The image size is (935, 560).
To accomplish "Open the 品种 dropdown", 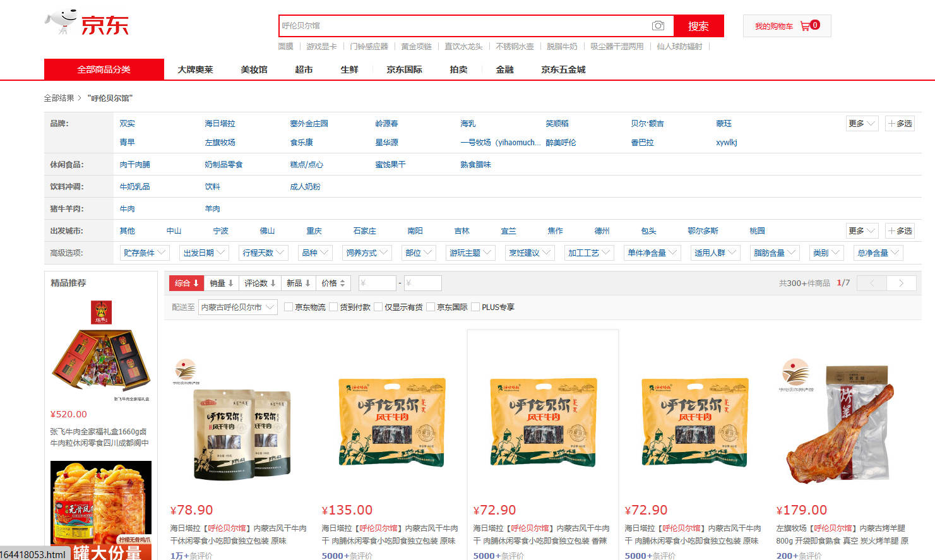I will (315, 253).
